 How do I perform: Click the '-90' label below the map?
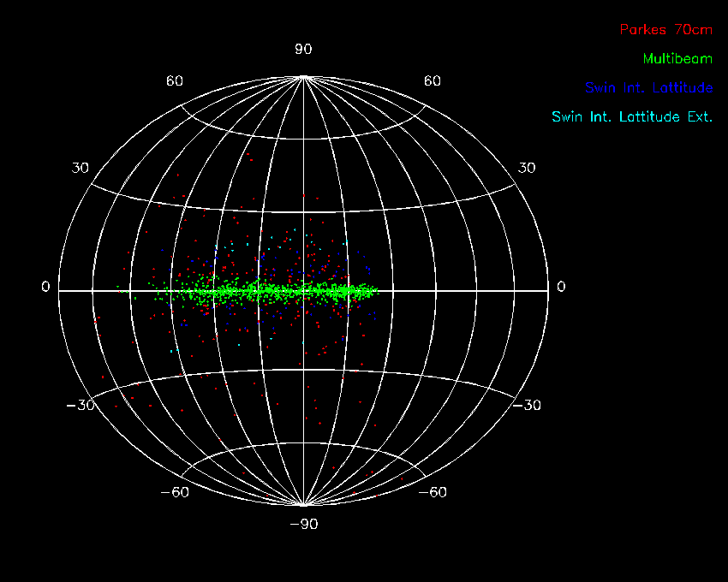coord(304,525)
